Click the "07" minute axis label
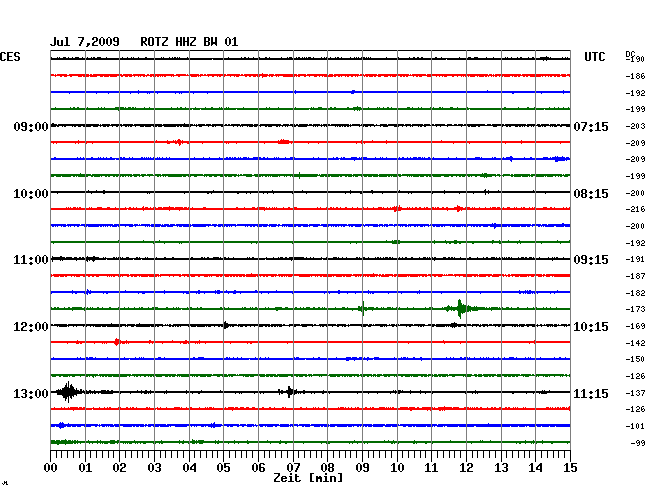The width and height of the screenshot is (650, 494). coord(293,467)
